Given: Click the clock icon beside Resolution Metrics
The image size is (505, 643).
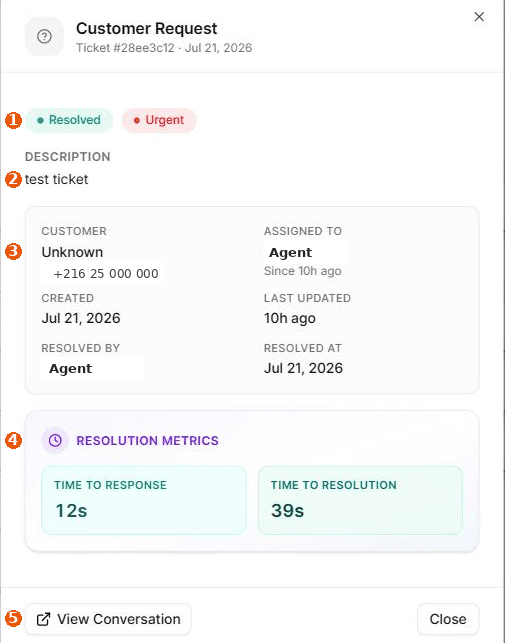Looking at the screenshot, I should 55,440.
